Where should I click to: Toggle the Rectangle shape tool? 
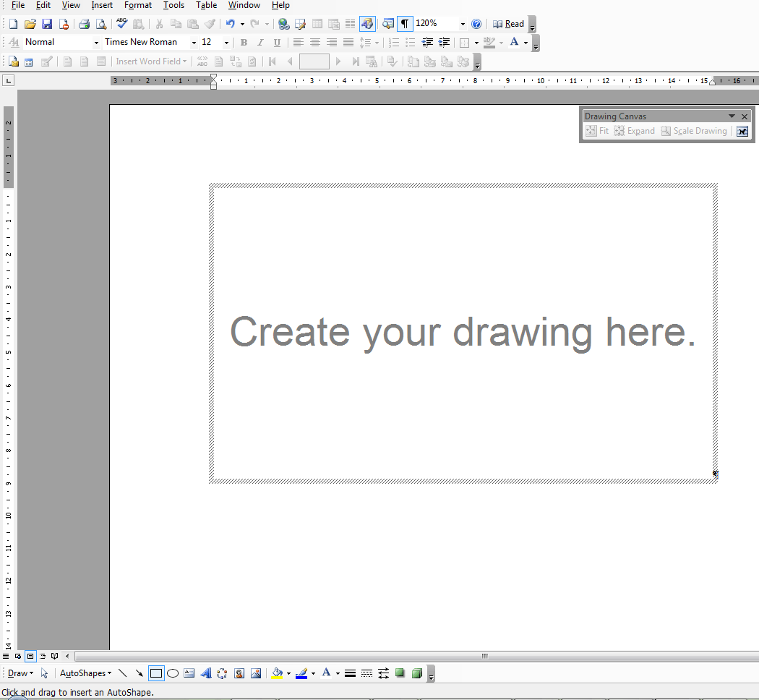tap(156, 673)
